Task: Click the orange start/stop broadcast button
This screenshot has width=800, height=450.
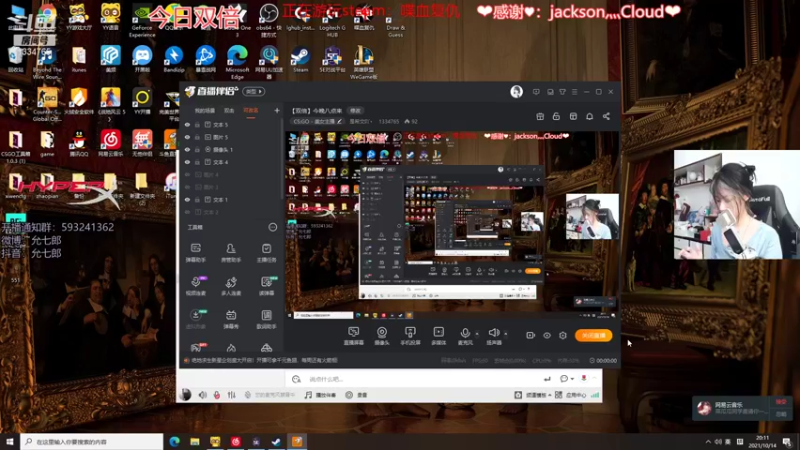Action: click(593, 335)
